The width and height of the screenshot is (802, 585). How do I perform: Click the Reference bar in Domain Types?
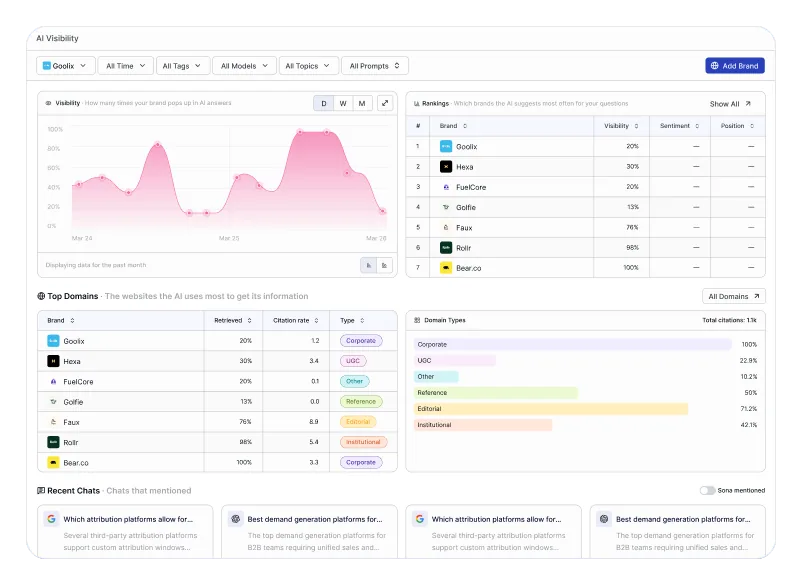coord(496,393)
